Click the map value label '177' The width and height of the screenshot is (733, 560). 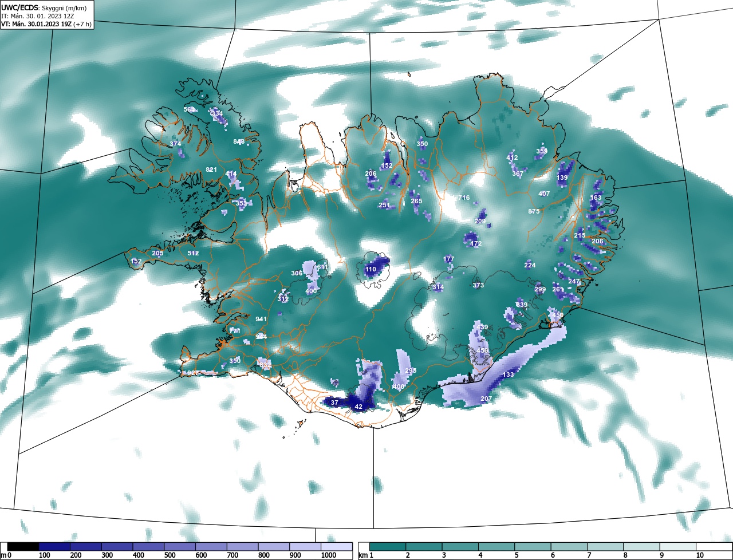pyautogui.click(x=448, y=259)
